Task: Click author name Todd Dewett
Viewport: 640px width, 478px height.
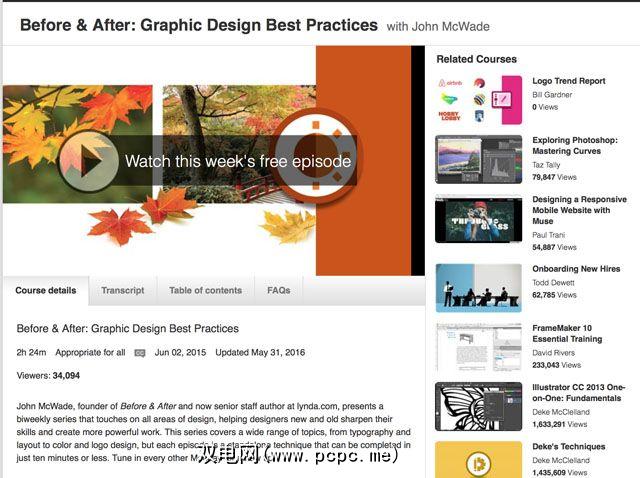Action: [553, 282]
